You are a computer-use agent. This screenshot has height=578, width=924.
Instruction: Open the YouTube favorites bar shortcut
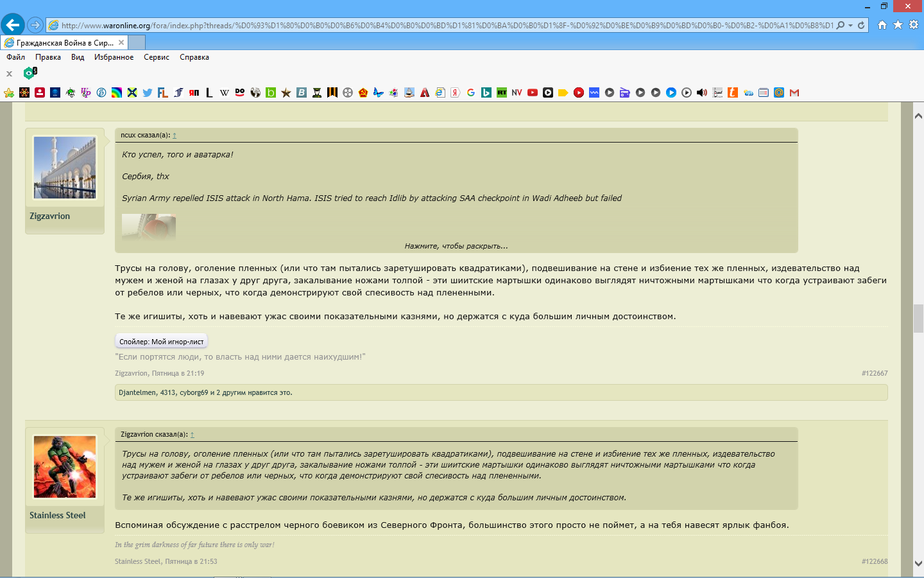533,92
